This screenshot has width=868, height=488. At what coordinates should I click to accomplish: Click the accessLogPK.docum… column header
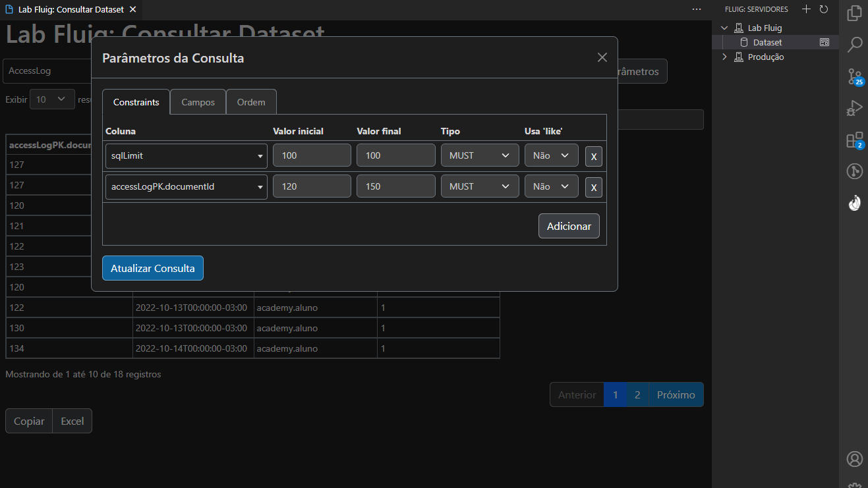coord(48,145)
